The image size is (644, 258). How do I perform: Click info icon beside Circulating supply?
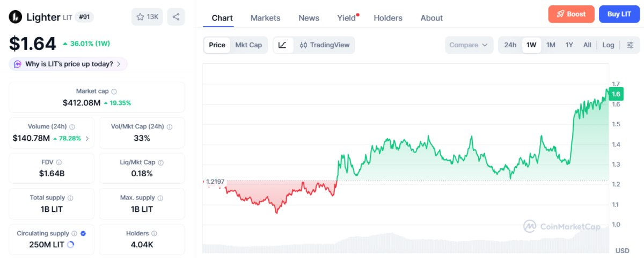[x=74, y=233]
